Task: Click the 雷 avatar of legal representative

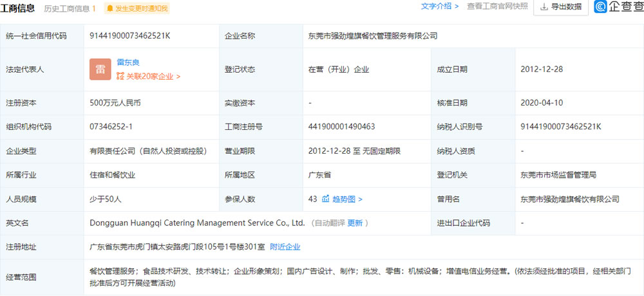Action: pos(100,69)
